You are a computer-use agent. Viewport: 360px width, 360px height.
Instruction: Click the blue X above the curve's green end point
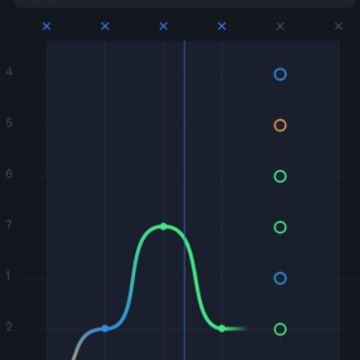point(222,26)
